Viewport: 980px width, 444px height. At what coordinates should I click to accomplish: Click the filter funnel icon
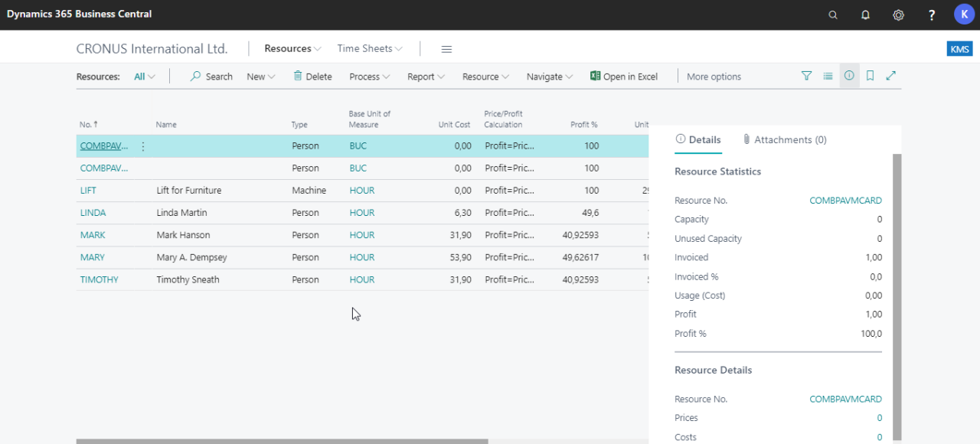pos(806,76)
